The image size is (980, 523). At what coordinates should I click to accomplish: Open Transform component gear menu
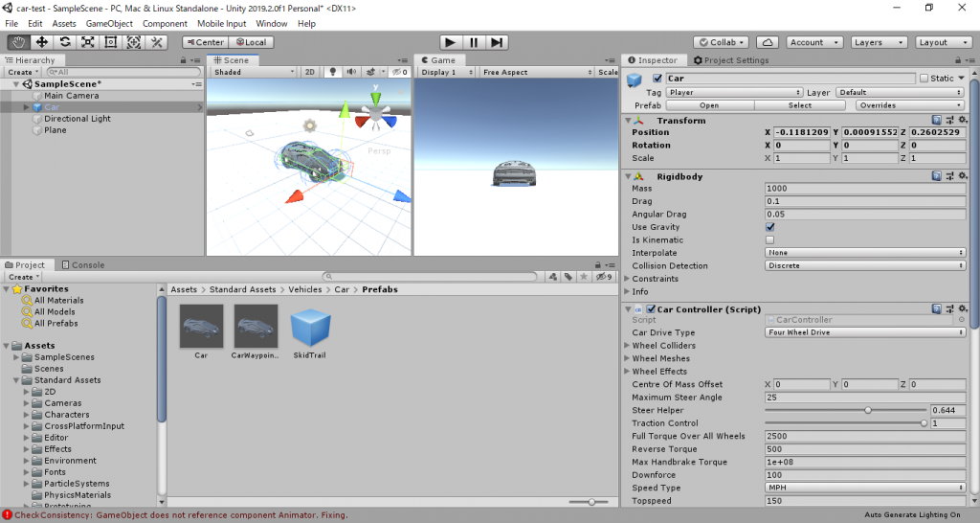click(x=963, y=120)
